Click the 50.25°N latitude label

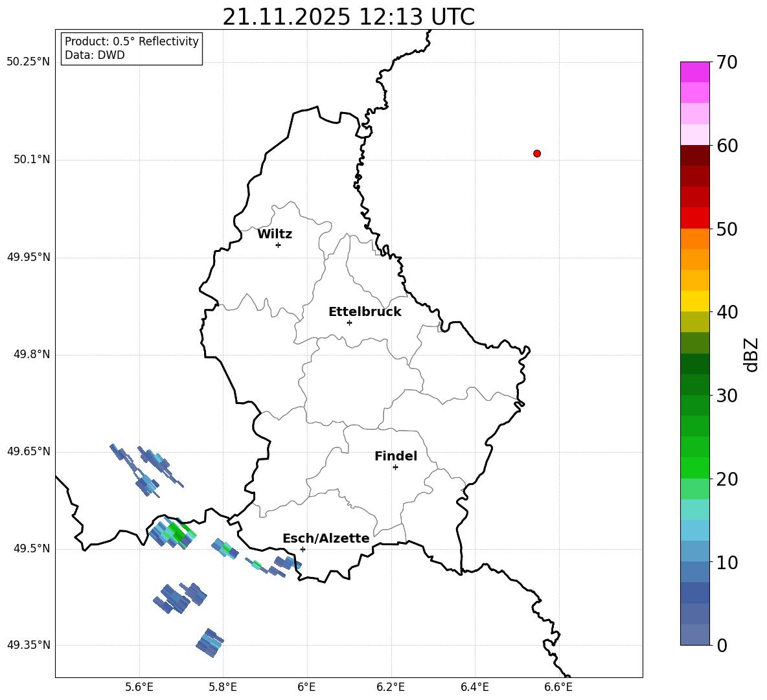pyautogui.click(x=29, y=62)
